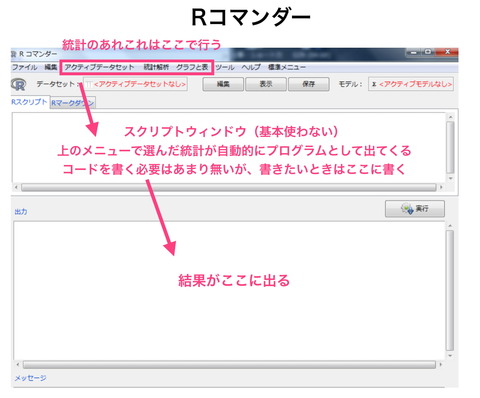Screen dimensions: 480x398
Task: Click the 表示 dataset button
Action: [266, 84]
